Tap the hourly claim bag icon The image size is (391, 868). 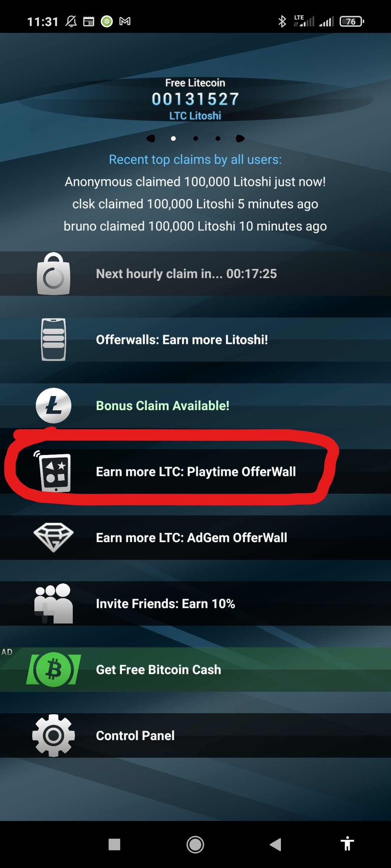[x=54, y=274]
